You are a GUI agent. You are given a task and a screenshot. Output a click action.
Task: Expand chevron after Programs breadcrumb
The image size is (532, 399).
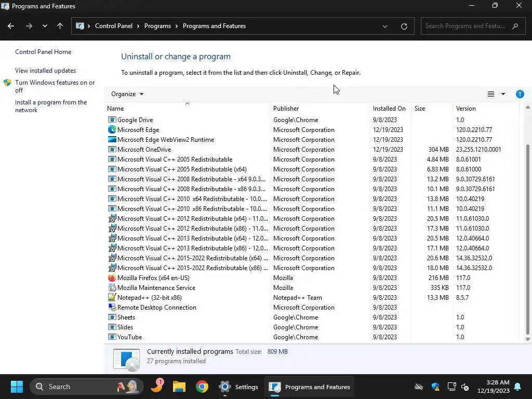[177, 26]
